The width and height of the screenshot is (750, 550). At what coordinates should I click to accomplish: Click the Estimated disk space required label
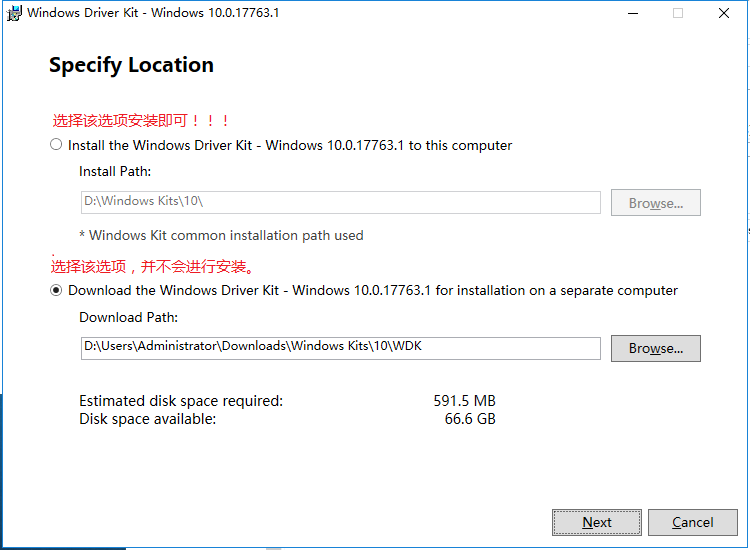pos(181,401)
